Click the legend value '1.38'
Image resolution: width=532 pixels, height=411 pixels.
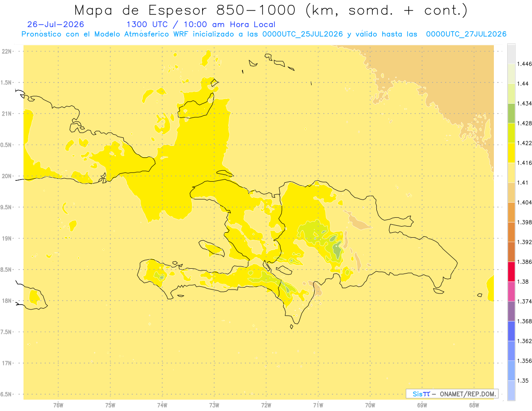pyautogui.click(x=522, y=282)
